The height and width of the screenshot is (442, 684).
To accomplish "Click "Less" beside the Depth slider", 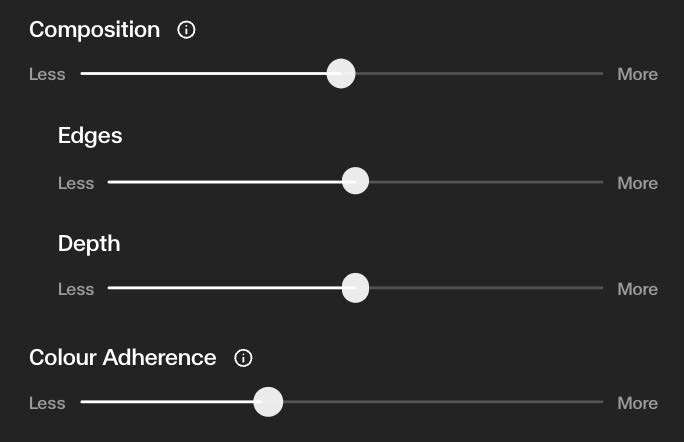I will (x=76, y=289).
